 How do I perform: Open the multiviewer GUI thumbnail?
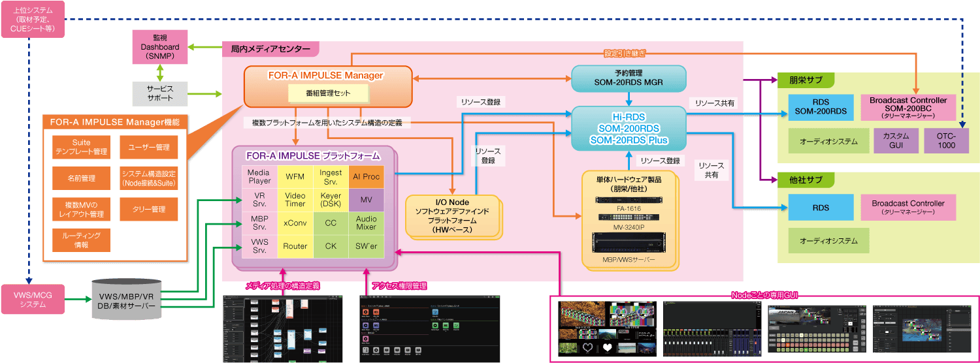[x=607, y=328]
